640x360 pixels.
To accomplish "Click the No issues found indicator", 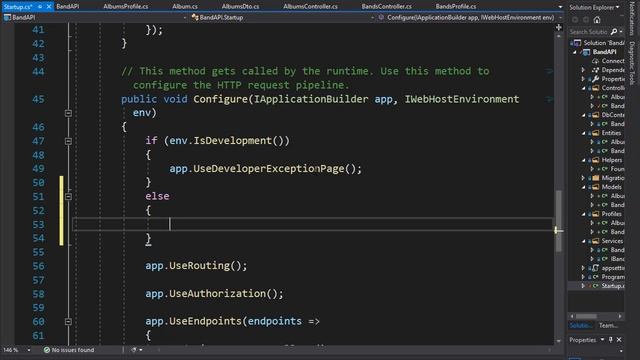I will (x=69, y=350).
